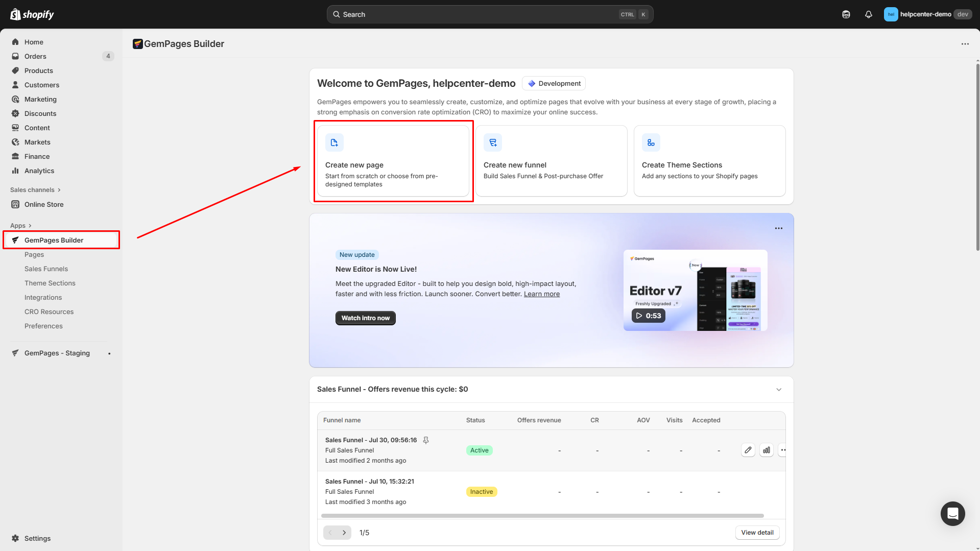This screenshot has width=980, height=551.
Task: Open Theme Sections in sidebar
Action: [50, 283]
